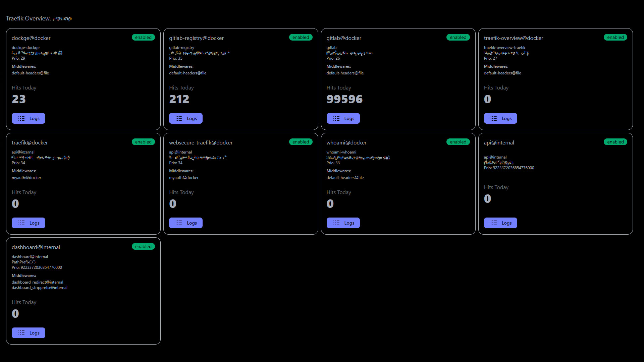Click list icon in traefik-overview Logs button

coord(494,118)
